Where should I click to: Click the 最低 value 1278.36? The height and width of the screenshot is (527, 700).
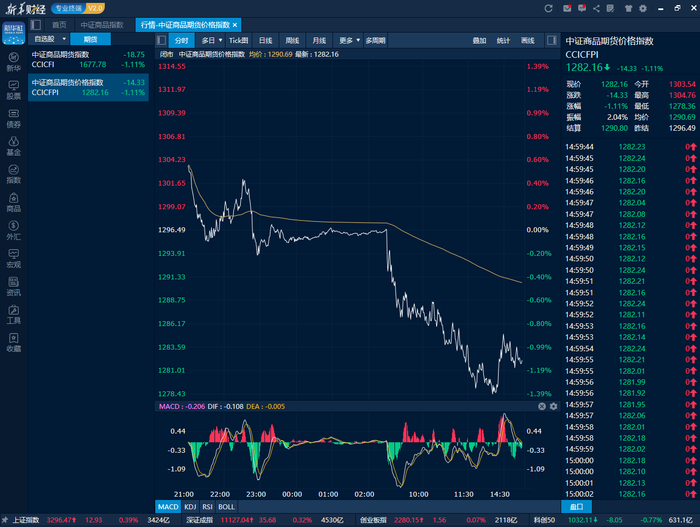tap(682, 106)
